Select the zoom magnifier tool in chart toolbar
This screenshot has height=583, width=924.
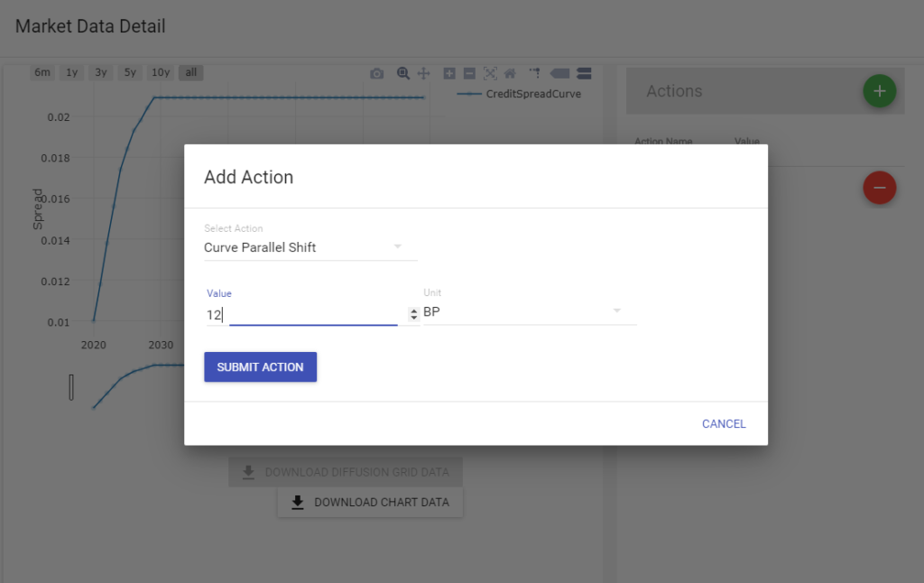tap(403, 73)
